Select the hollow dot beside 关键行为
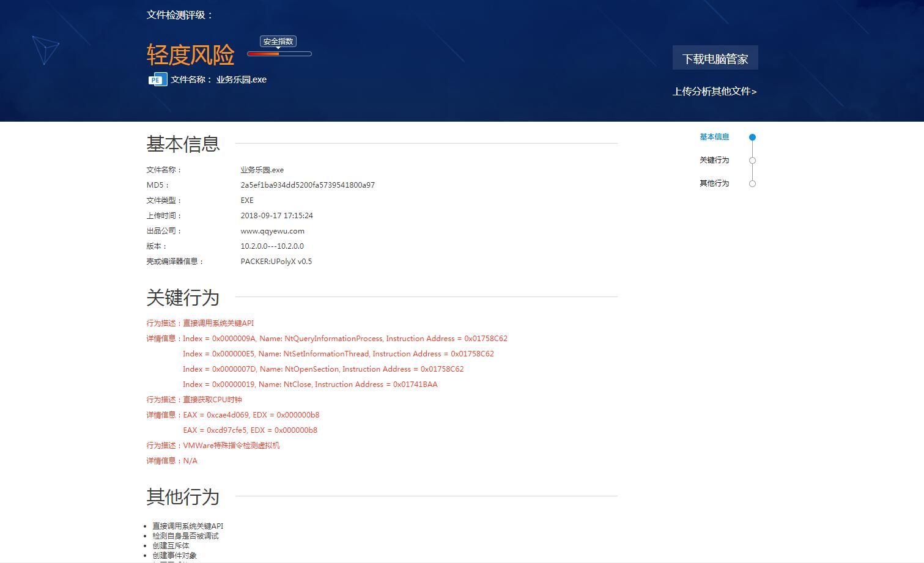The width and height of the screenshot is (924, 563). (752, 160)
